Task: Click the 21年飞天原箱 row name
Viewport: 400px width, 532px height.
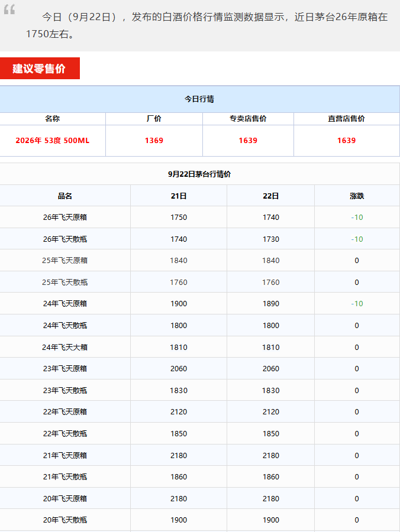Action: (x=65, y=455)
